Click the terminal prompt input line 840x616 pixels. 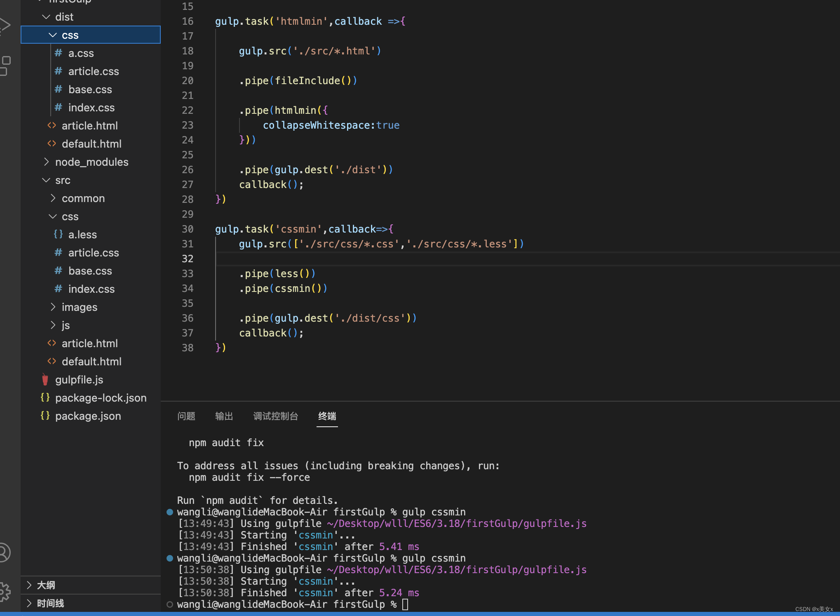405,604
